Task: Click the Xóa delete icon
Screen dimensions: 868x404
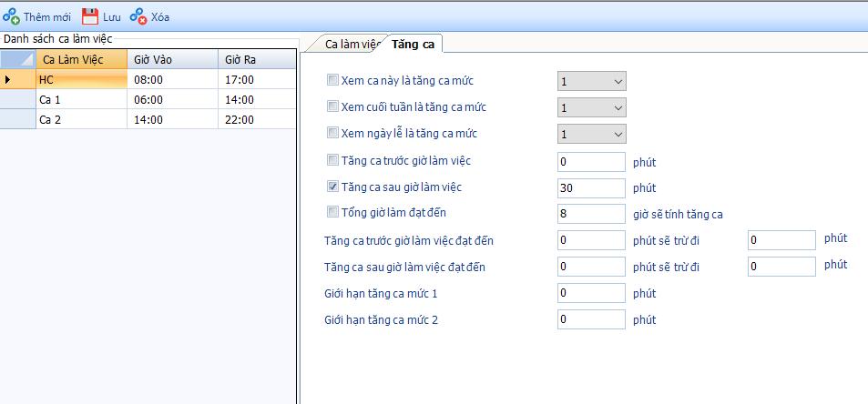Action: [138, 16]
